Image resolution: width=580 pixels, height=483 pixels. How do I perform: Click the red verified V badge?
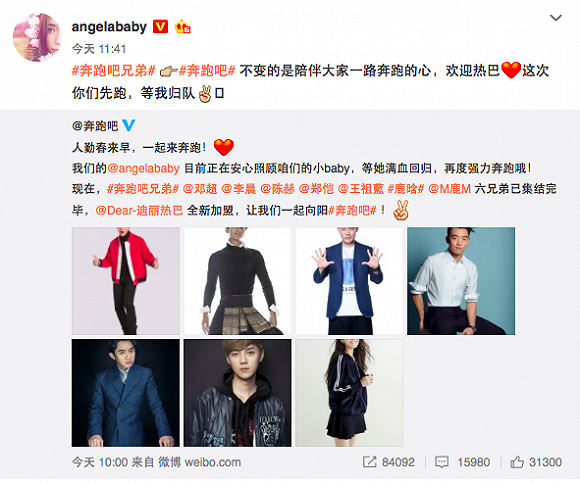coord(161,26)
